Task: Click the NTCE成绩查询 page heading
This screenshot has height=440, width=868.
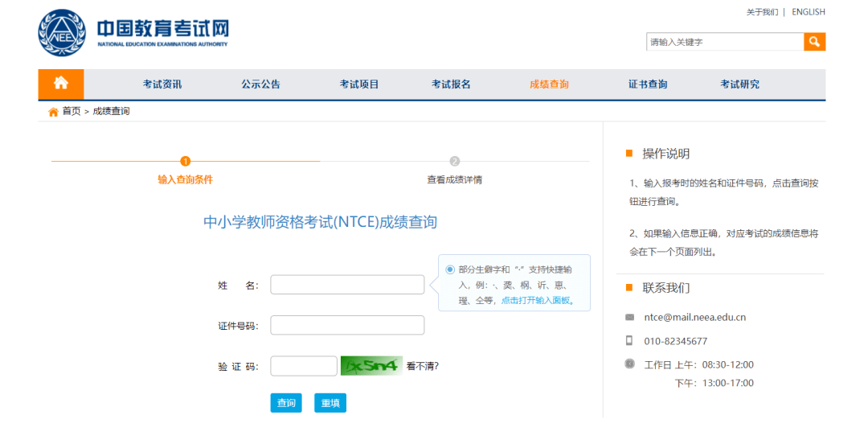Action: pyautogui.click(x=320, y=222)
